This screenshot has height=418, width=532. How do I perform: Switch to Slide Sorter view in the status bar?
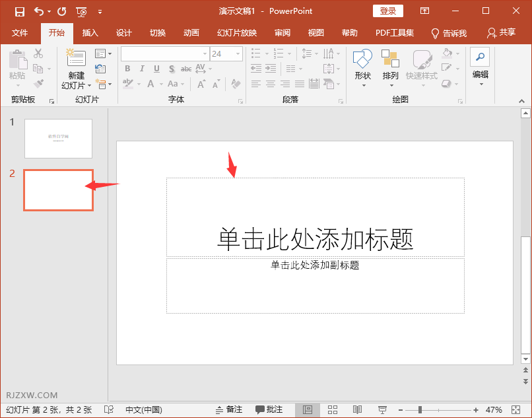coord(333,410)
